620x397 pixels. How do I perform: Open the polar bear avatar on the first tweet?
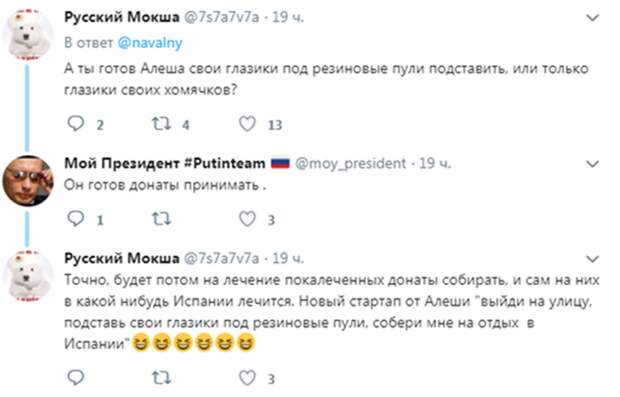pyautogui.click(x=28, y=35)
